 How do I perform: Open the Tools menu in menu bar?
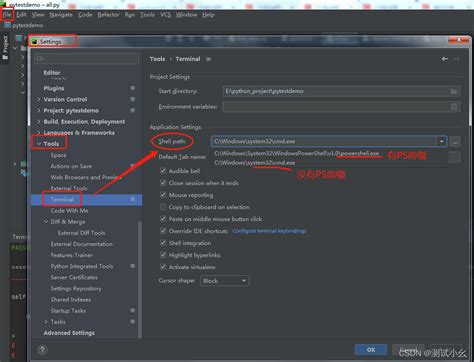(x=147, y=15)
